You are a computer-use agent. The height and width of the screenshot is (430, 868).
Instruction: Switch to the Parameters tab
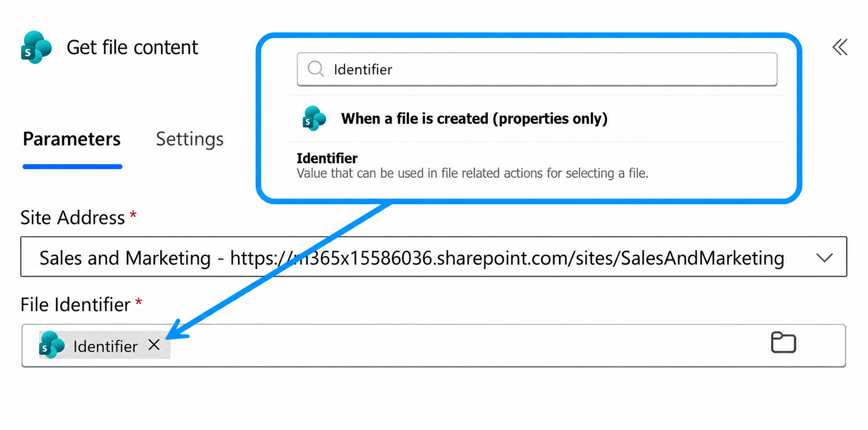click(x=72, y=139)
